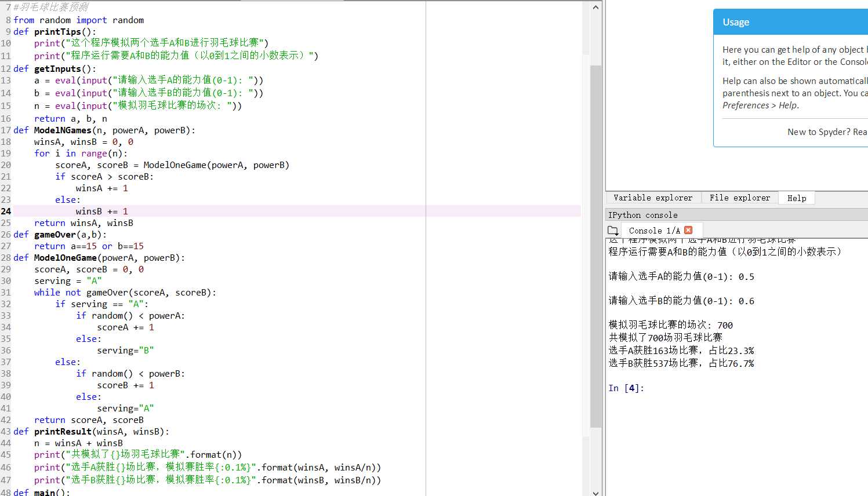
Task: Click the IPython console pane title
Action: tap(642, 215)
